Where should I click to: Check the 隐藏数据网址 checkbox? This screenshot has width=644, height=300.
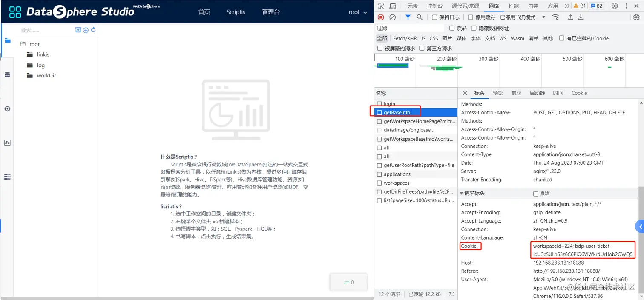coord(474,28)
